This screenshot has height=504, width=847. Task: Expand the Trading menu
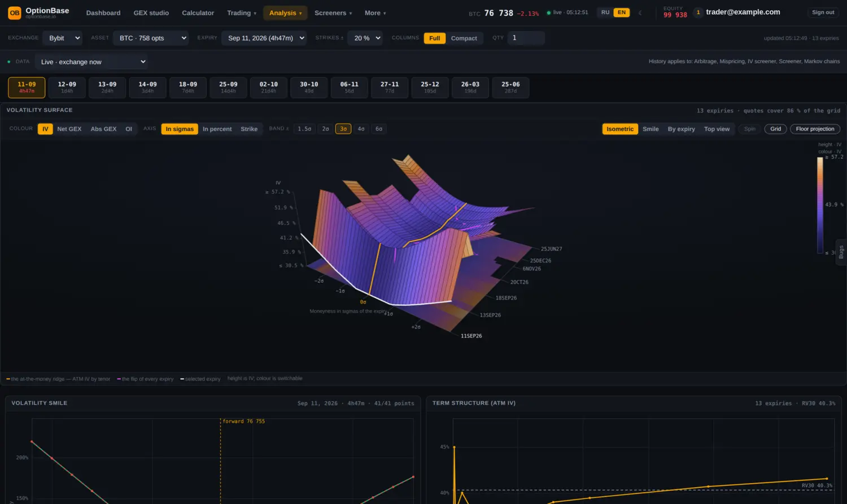(x=242, y=13)
